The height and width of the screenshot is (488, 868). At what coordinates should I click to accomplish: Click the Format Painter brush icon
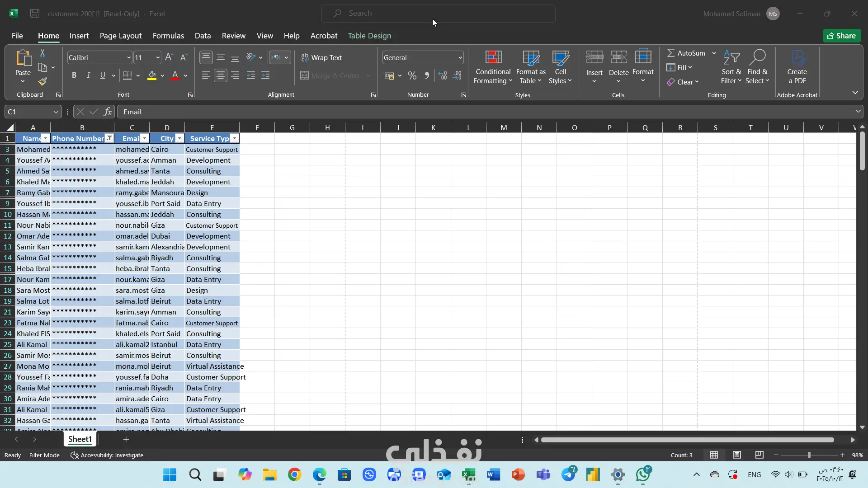coord(42,82)
